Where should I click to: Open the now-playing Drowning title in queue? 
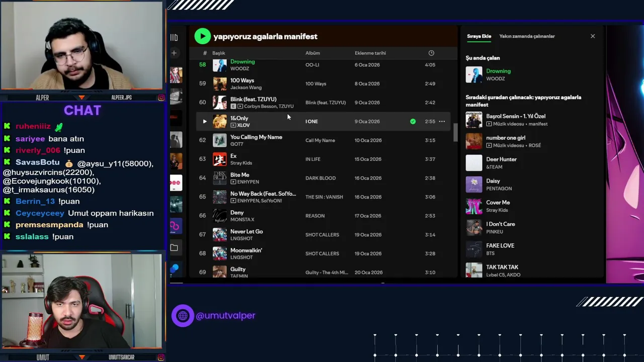[x=498, y=71]
